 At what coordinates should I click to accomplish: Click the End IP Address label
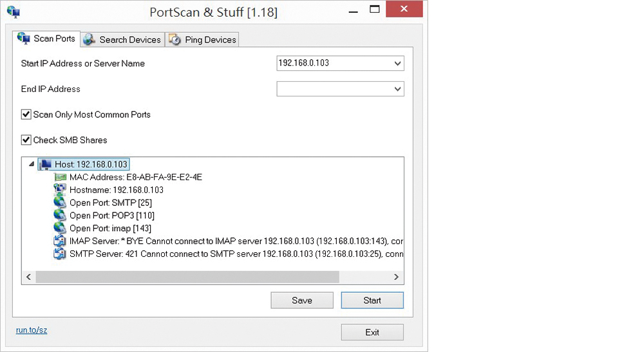coord(50,89)
